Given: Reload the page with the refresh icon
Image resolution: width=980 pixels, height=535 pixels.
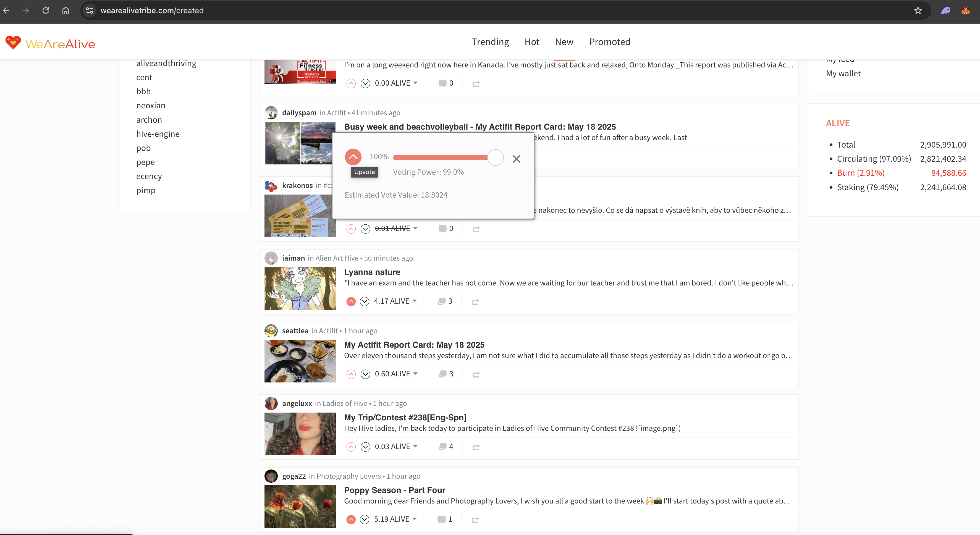Looking at the screenshot, I should click(46, 10).
